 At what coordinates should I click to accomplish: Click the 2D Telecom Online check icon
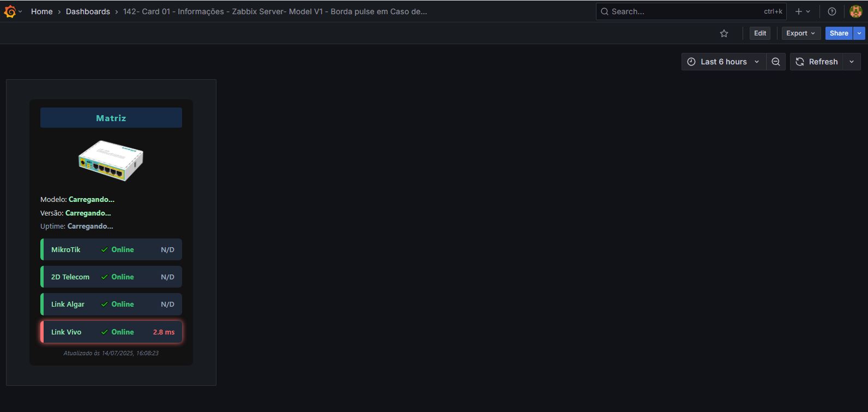point(104,277)
